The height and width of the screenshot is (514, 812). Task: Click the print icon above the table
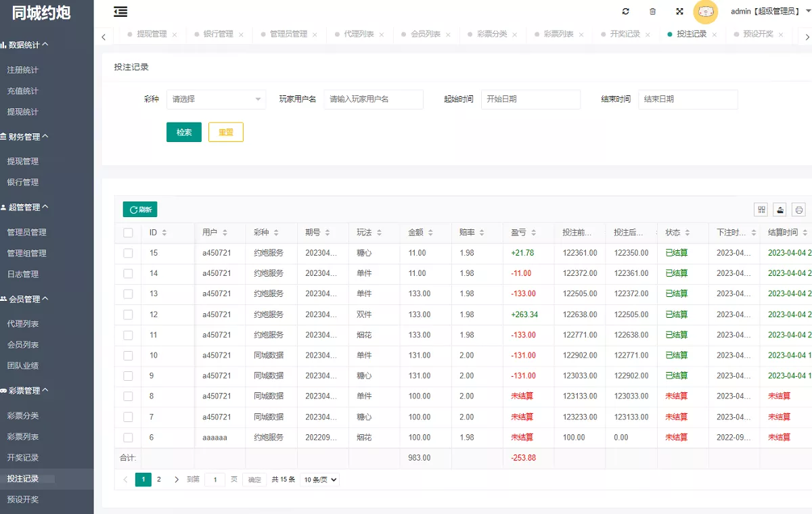798,210
